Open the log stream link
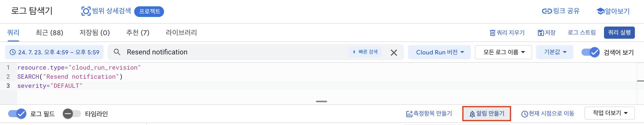This screenshot has height=125, width=644. [581, 33]
